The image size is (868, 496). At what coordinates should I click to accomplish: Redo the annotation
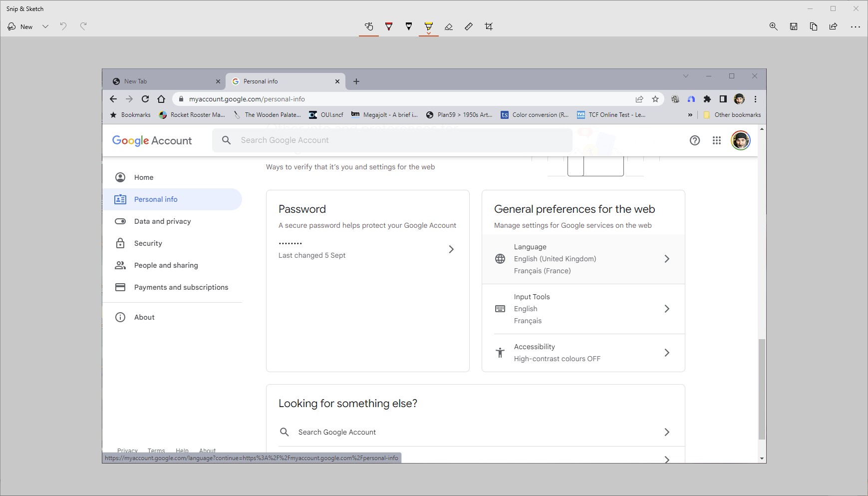click(x=83, y=26)
